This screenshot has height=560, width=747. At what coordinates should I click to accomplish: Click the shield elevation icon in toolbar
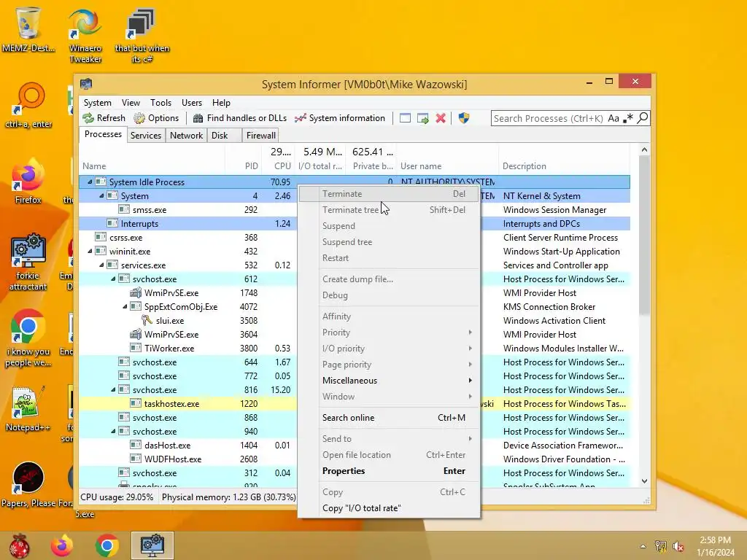[464, 118]
